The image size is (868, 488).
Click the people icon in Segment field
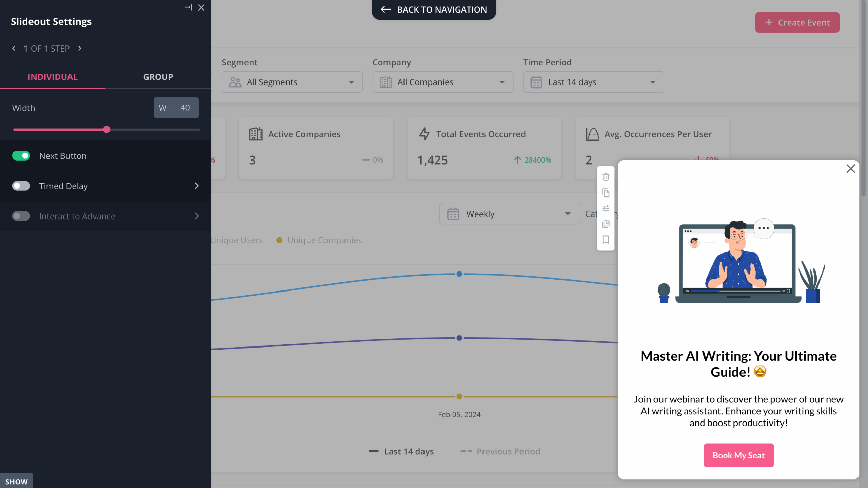tap(235, 82)
